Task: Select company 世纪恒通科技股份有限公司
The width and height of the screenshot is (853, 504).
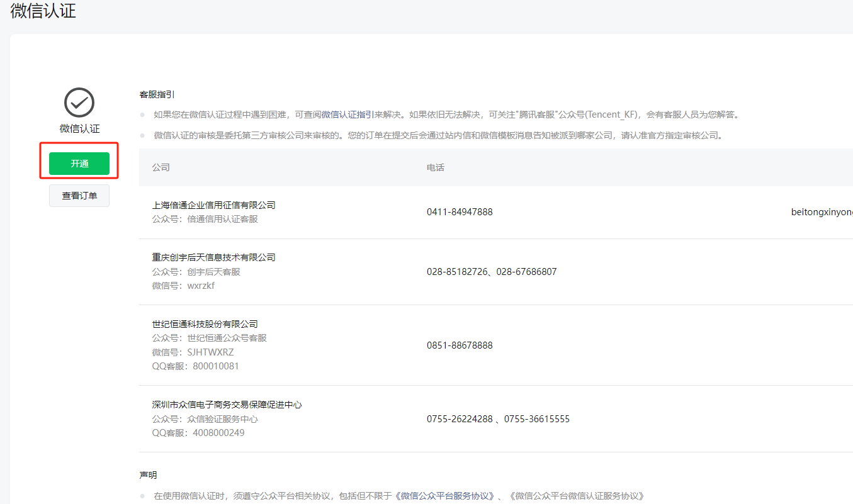Action: pos(205,324)
